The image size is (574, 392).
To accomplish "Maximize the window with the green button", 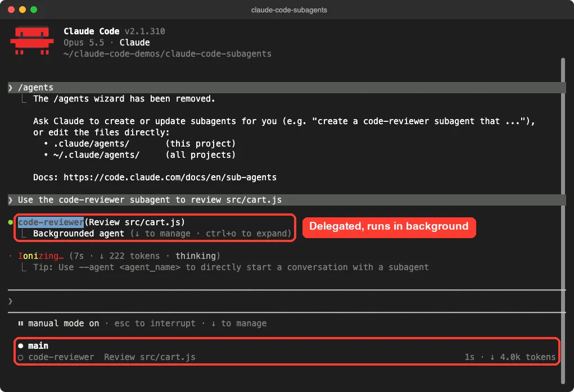I will [x=34, y=10].
